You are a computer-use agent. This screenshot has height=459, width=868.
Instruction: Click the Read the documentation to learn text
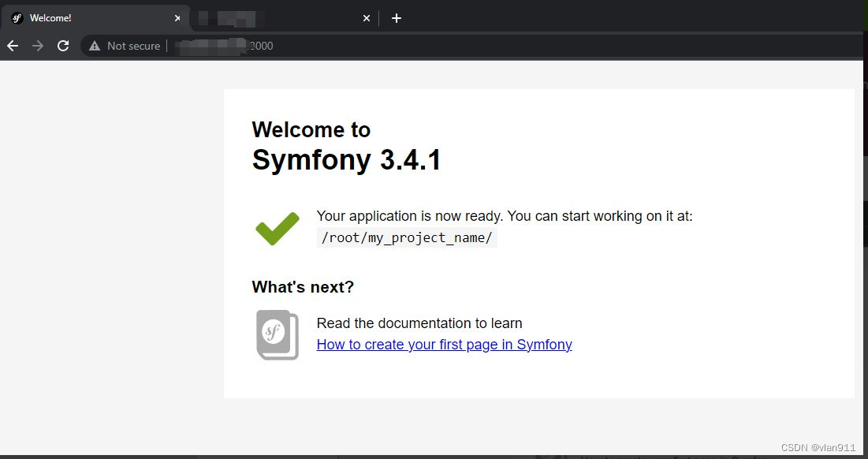[x=419, y=323]
